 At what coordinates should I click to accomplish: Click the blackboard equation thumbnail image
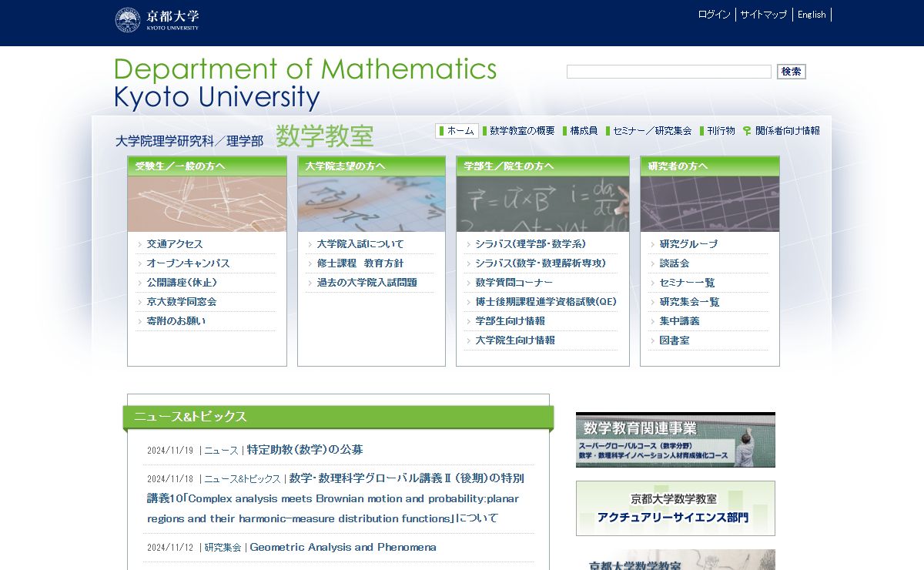(543, 204)
